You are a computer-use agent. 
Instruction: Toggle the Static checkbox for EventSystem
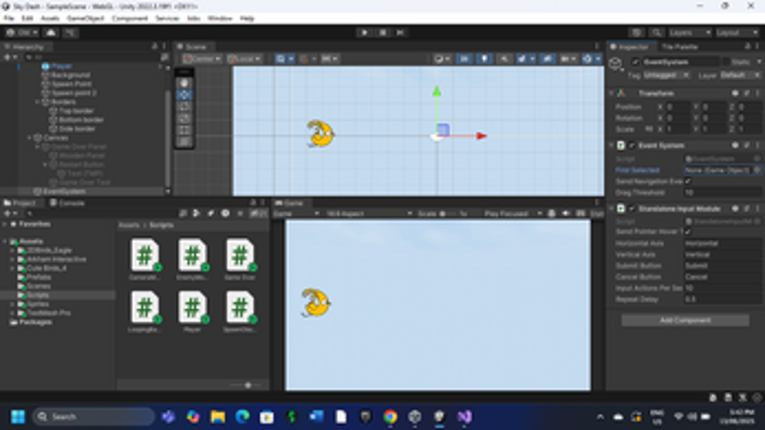point(726,62)
